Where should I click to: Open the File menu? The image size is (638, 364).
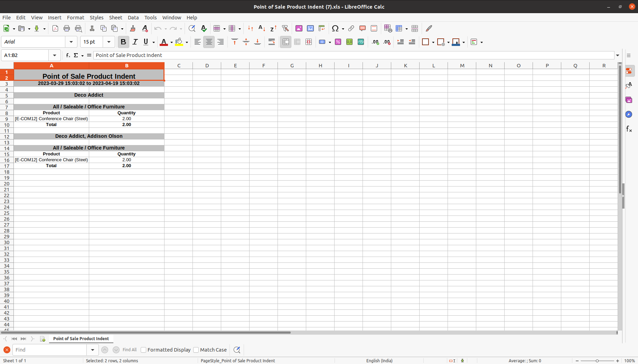click(7, 18)
